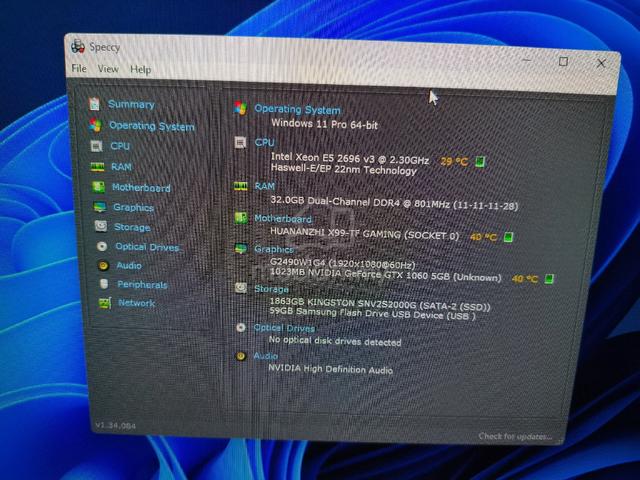Click the Check for updates link
This screenshot has height=480, width=640.
click(x=515, y=436)
